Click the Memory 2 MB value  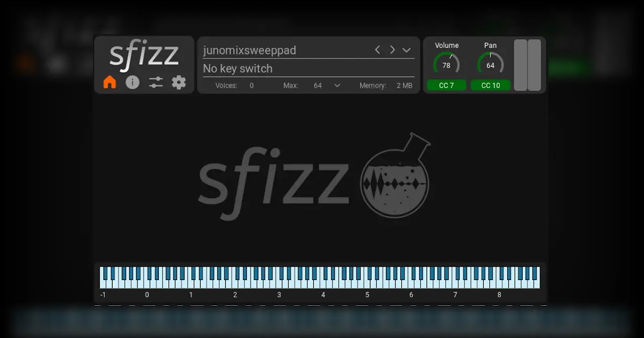(405, 85)
